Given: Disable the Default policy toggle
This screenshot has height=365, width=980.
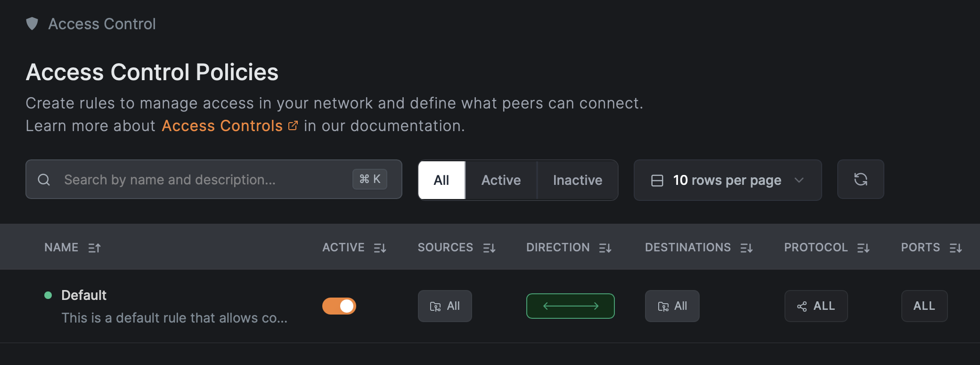Looking at the screenshot, I should point(339,306).
